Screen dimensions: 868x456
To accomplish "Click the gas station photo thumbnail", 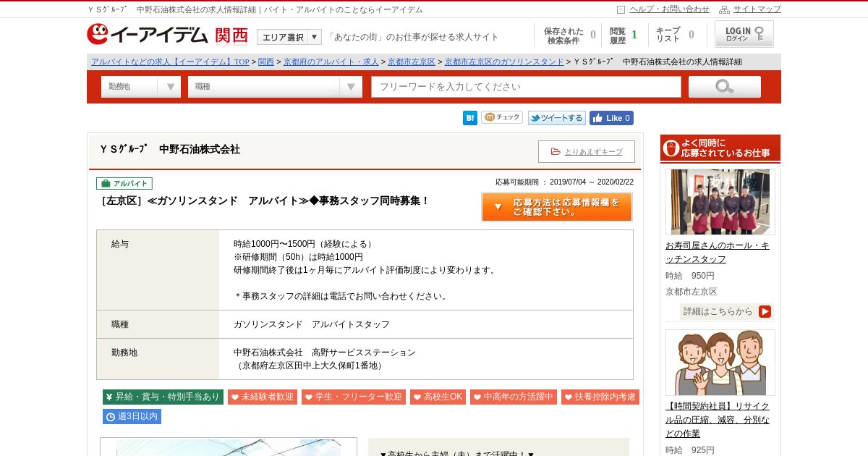I will [x=229, y=447].
